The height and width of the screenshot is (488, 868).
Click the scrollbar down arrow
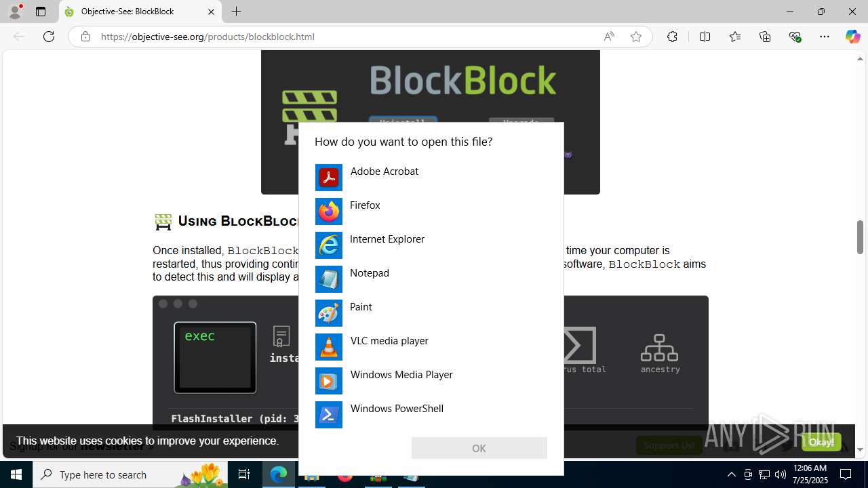(860, 449)
